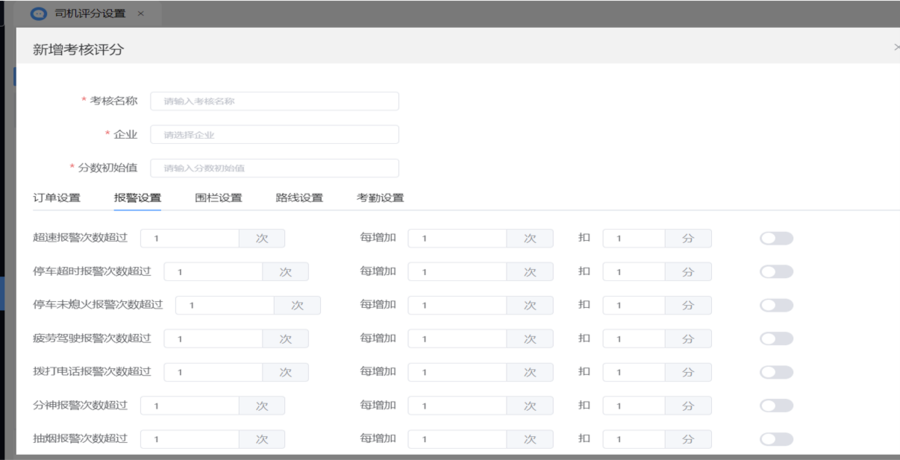Viewport: 900px width, 460px height.
Task: Close the 司机评分设置 tab
Action: [x=141, y=13]
